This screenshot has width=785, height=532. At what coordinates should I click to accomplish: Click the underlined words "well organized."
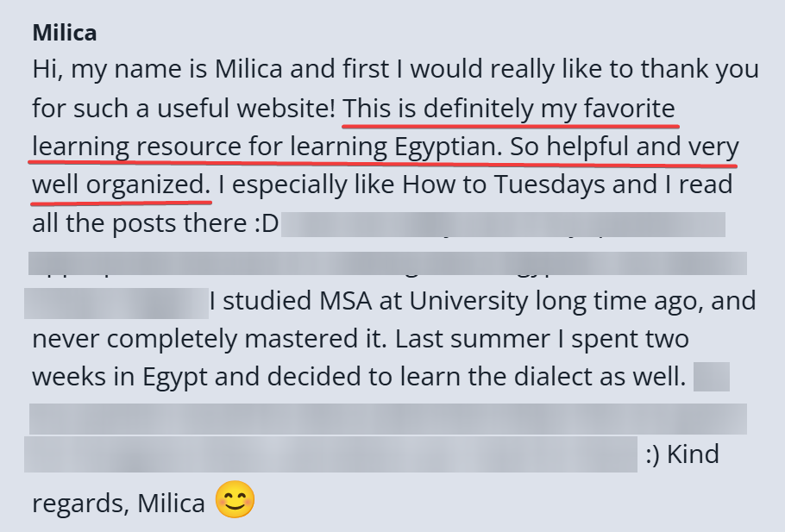click(121, 185)
